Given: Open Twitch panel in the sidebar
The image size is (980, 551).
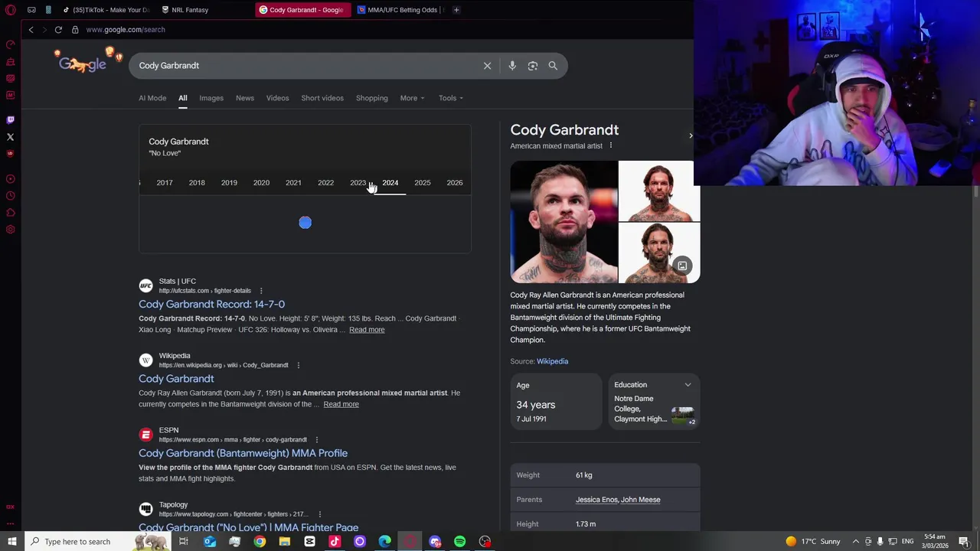Looking at the screenshot, I should pos(11,120).
